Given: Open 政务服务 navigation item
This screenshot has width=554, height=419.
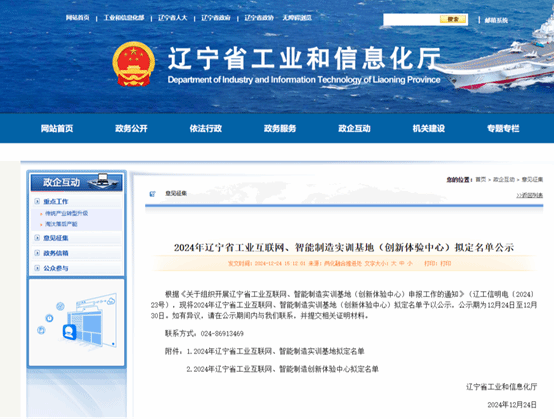Looking at the screenshot, I should coord(280,129).
